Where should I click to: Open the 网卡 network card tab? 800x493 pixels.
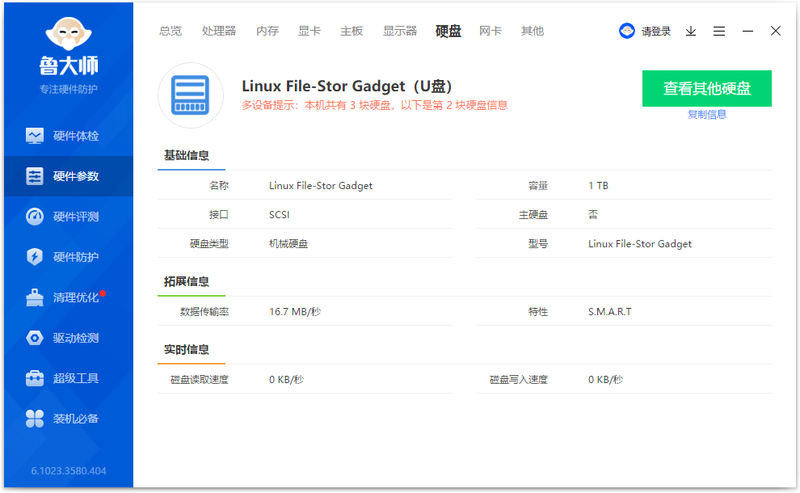click(x=490, y=31)
